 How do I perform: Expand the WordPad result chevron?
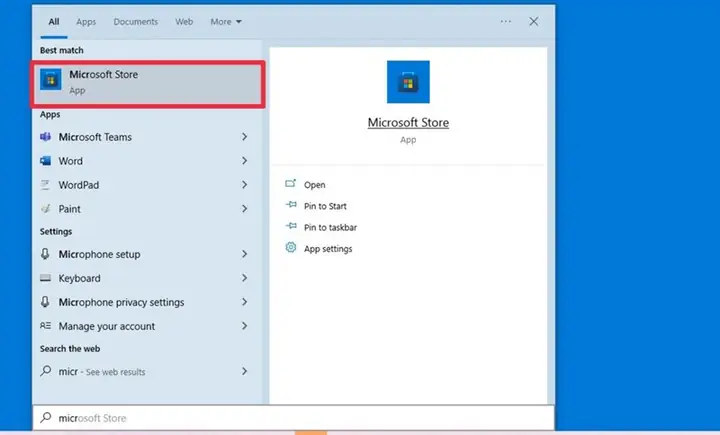click(245, 185)
